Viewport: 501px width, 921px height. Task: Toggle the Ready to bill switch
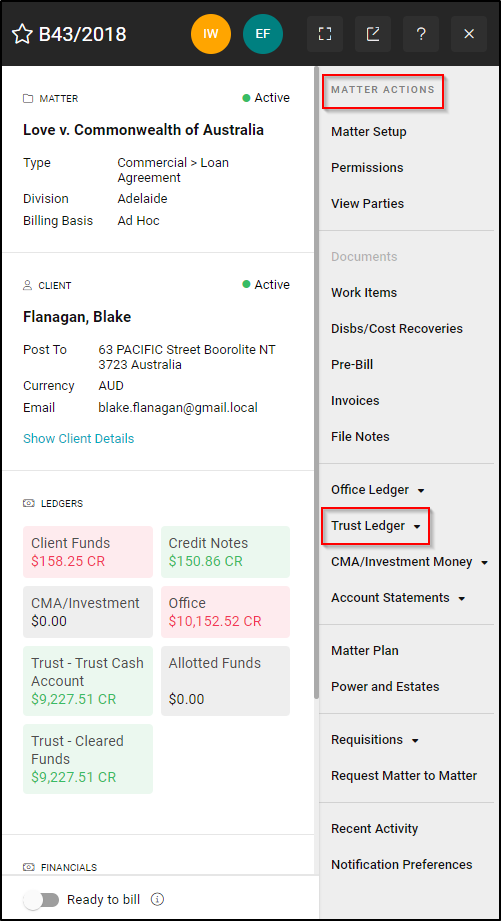pyautogui.click(x=42, y=899)
